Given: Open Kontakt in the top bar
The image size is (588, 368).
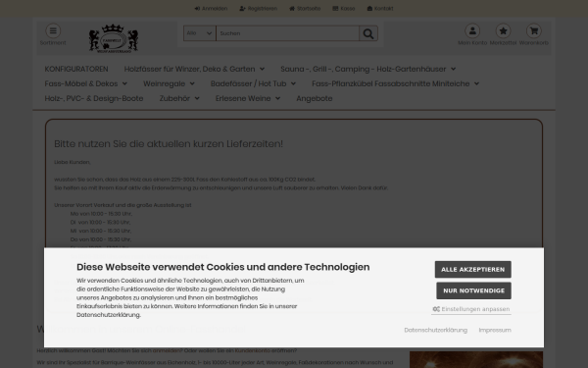Looking at the screenshot, I should point(380,8).
